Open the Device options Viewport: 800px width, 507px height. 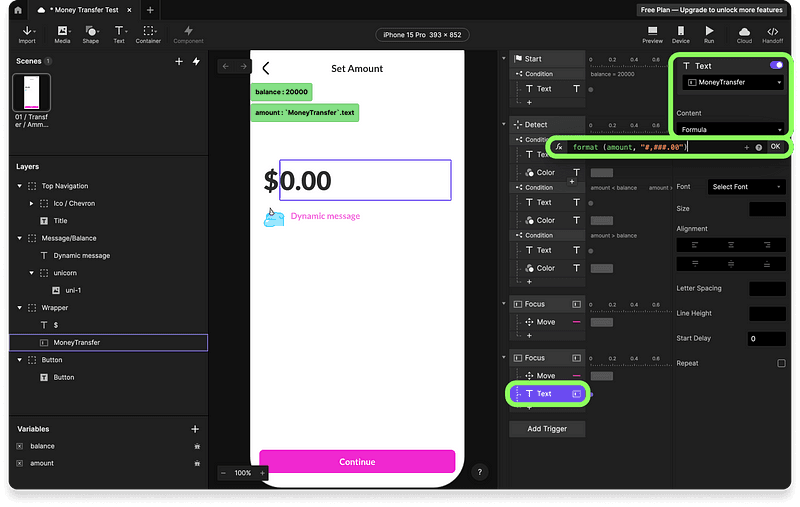click(681, 35)
